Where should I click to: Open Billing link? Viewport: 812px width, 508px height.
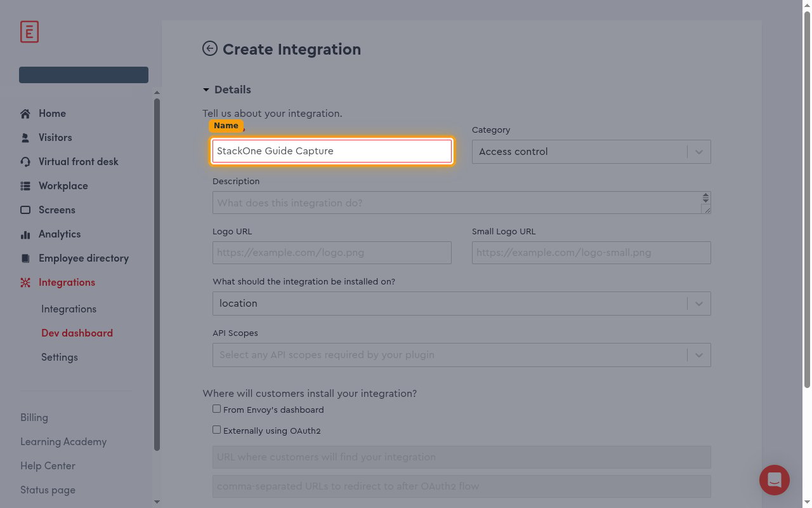(34, 418)
